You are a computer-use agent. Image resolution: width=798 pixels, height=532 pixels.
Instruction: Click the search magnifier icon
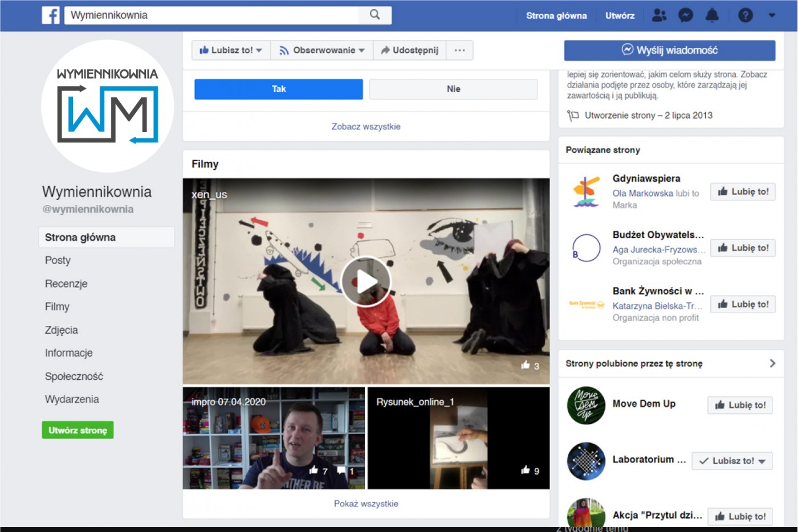(x=374, y=15)
